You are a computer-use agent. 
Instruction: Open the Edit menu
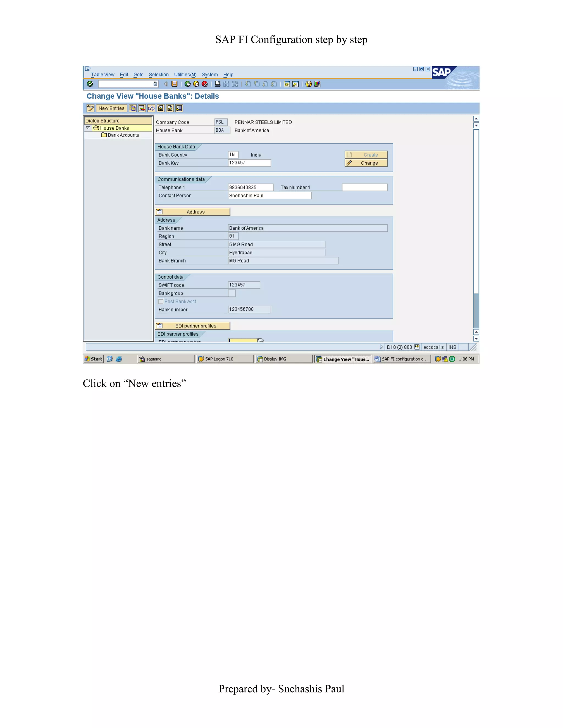pyautogui.click(x=124, y=75)
